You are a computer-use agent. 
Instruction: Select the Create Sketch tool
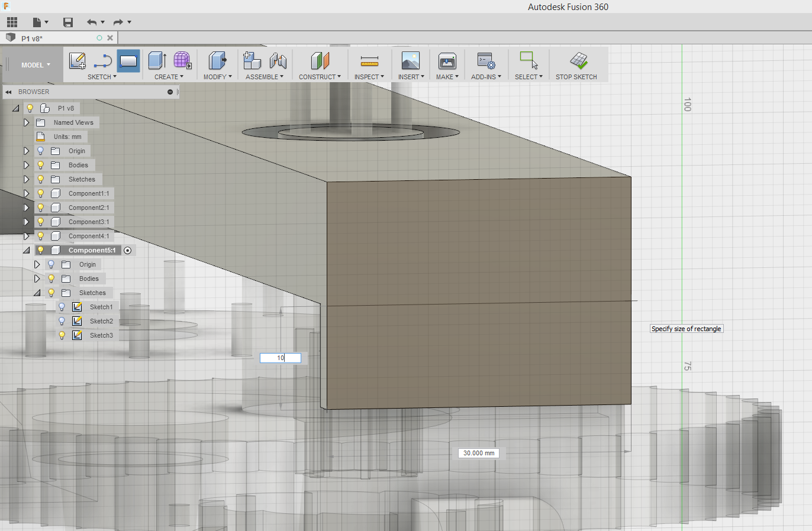pyautogui.click(x=78, y=61)
